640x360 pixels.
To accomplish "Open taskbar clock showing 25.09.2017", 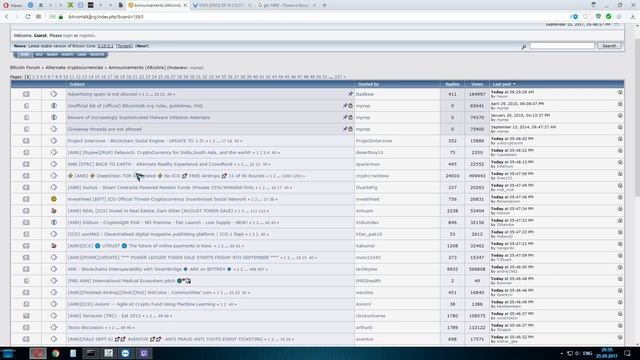I will coord(607,353).
